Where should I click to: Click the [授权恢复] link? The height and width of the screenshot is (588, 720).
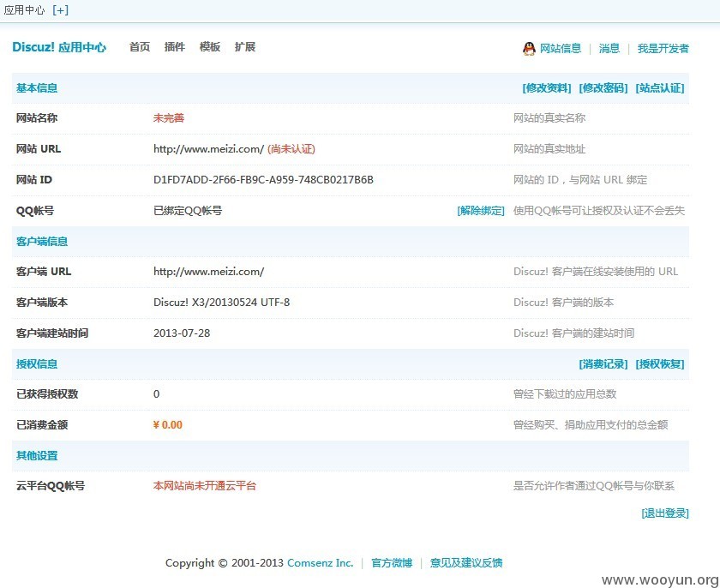click(x=660, y=364)
